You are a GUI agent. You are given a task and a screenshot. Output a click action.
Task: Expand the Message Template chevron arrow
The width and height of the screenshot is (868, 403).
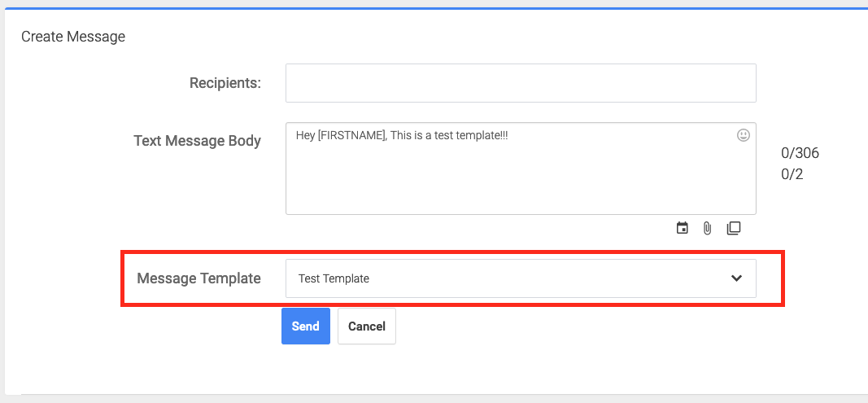pos(736,278)
